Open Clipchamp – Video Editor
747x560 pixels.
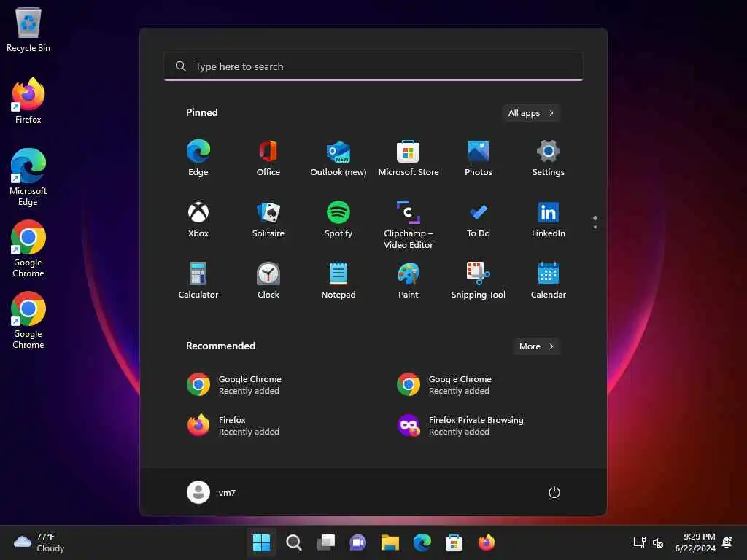click(409, 225)
